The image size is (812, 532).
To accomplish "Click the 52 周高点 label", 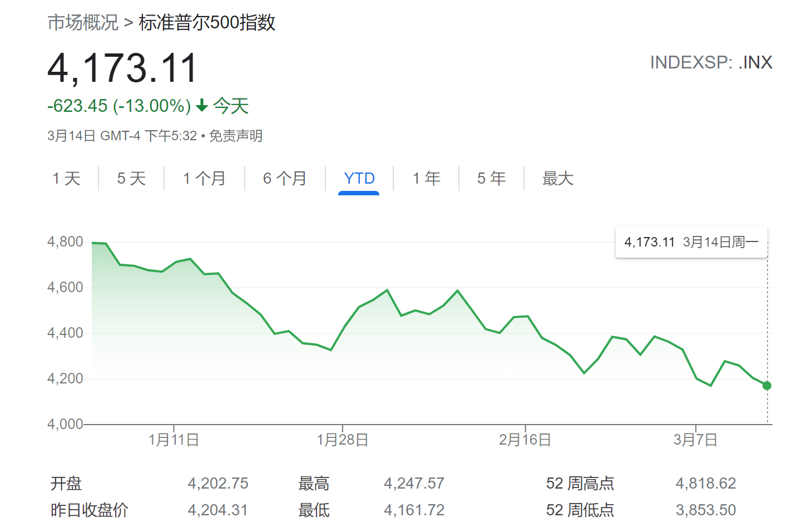I will (x=580, y=484).
